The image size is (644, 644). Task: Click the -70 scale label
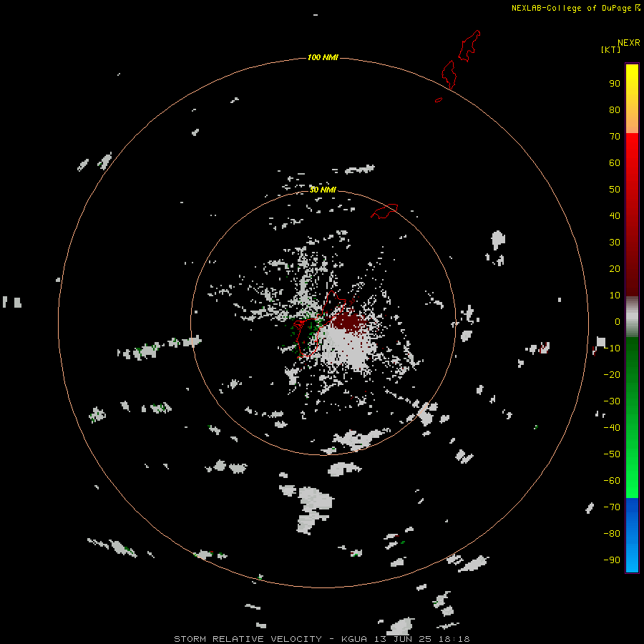pos(612,507)
